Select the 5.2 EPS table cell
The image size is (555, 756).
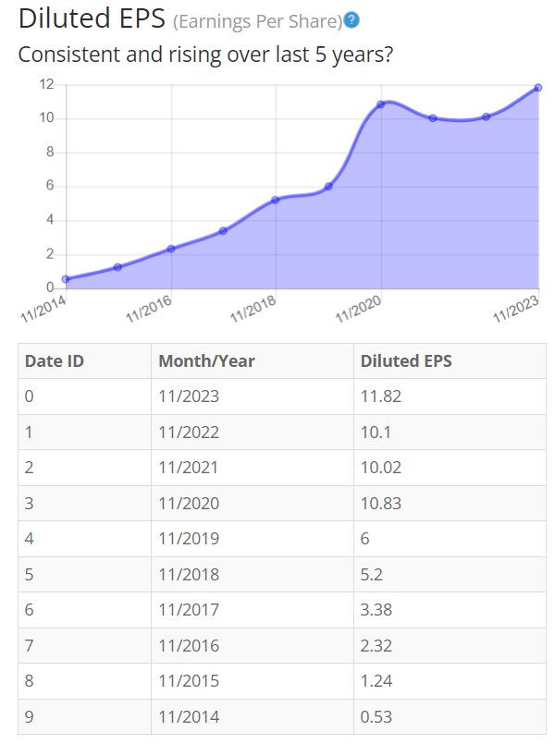pos(450,574)
